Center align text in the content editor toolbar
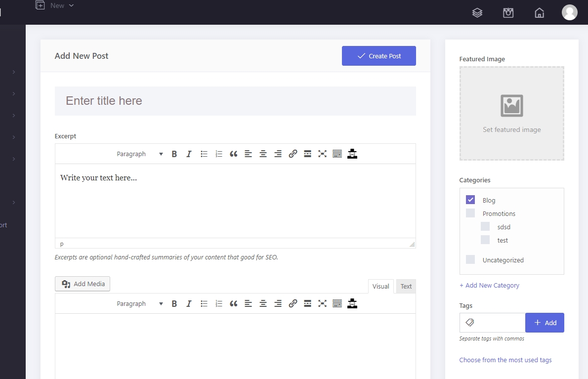588x379 pixels. pos(263,304)
